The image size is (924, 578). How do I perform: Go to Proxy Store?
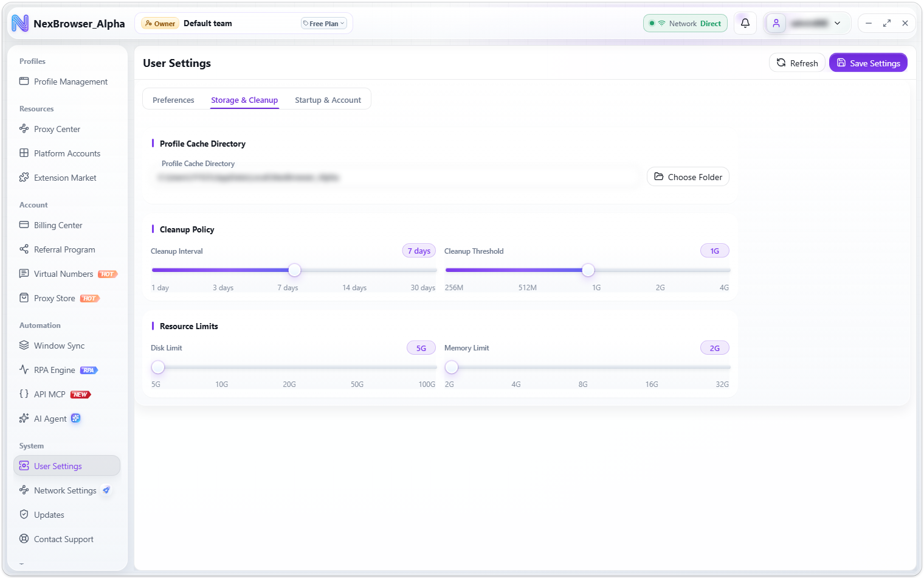pyautogui.click(x=67, y=298)
